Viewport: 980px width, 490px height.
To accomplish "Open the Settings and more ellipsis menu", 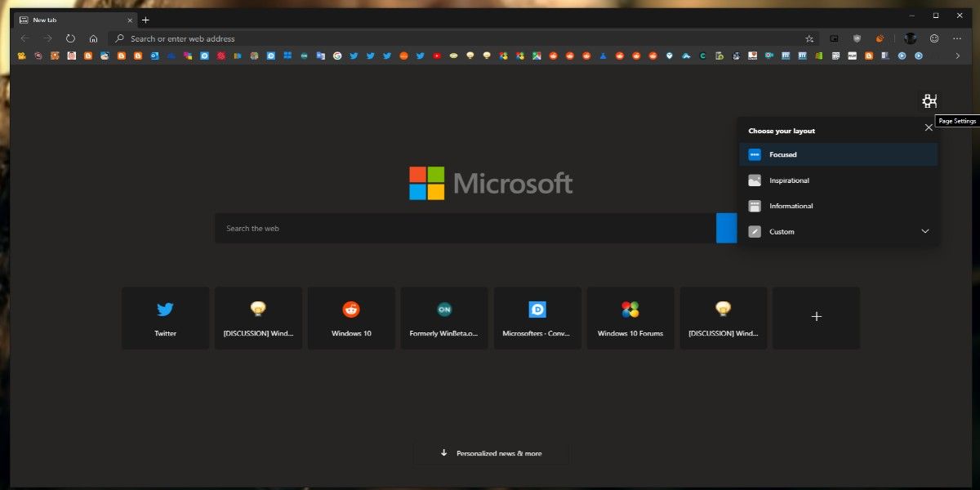I will click(957, 38).
